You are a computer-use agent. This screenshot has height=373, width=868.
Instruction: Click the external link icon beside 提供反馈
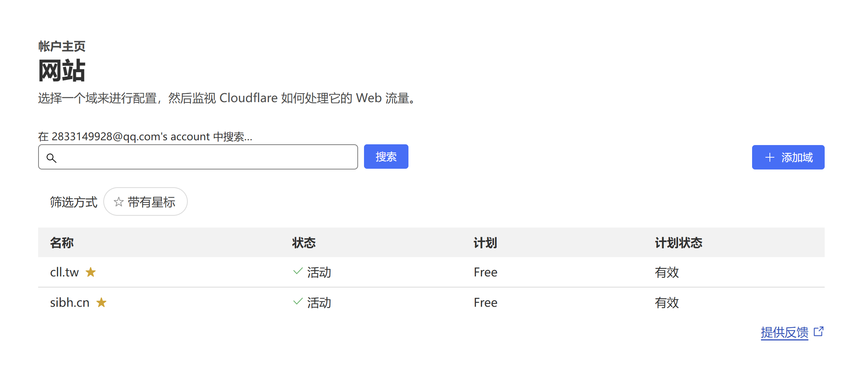(x=819, y=332)
